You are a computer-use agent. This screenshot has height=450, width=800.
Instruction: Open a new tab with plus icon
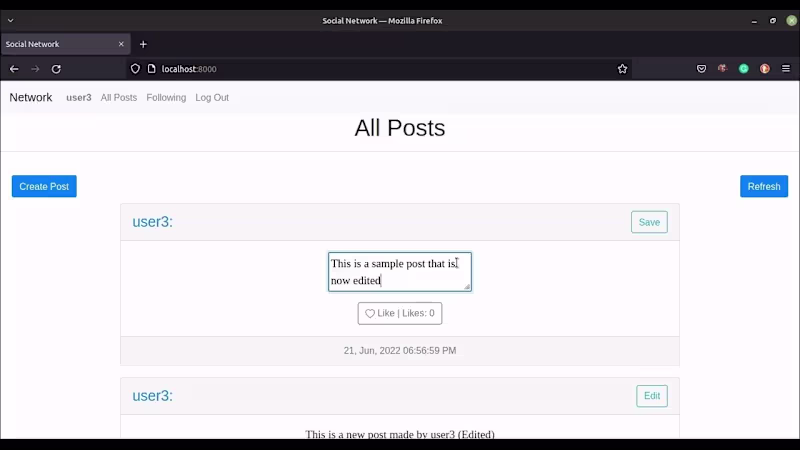pos(143,44)
